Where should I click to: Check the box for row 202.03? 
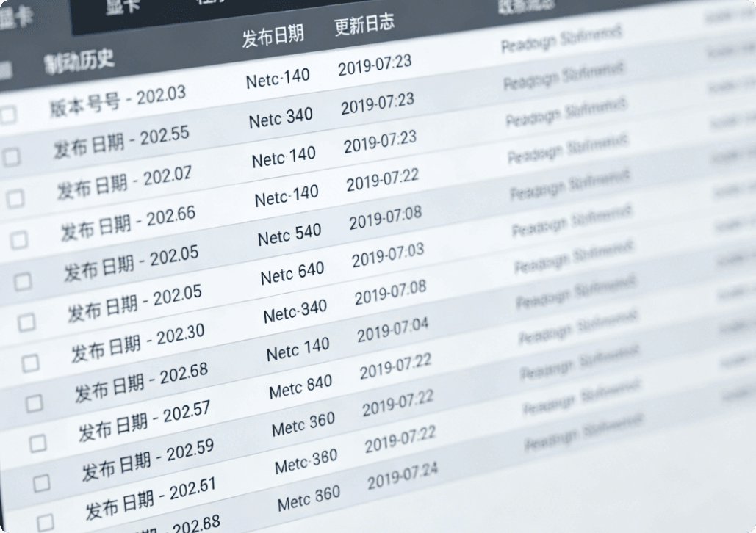click(7, 114)
